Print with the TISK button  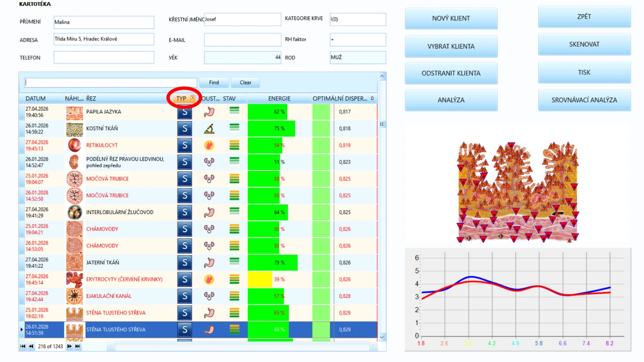pos(584,72)
